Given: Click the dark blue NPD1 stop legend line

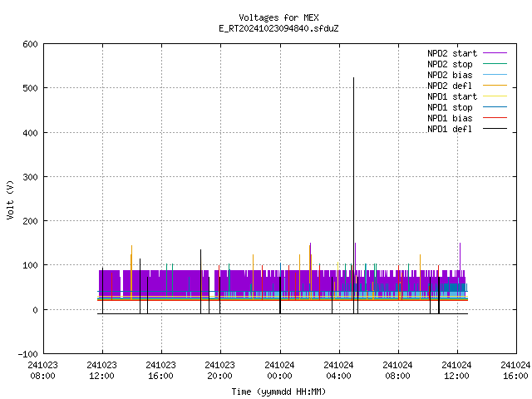Looking at the screenshot, I should (495, 107).
